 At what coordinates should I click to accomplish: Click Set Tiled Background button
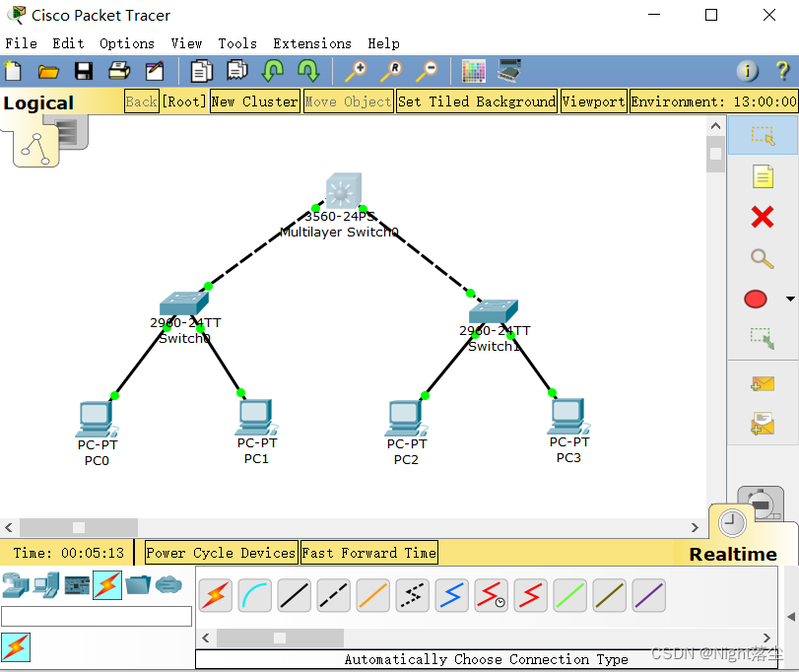pos(477,101)
